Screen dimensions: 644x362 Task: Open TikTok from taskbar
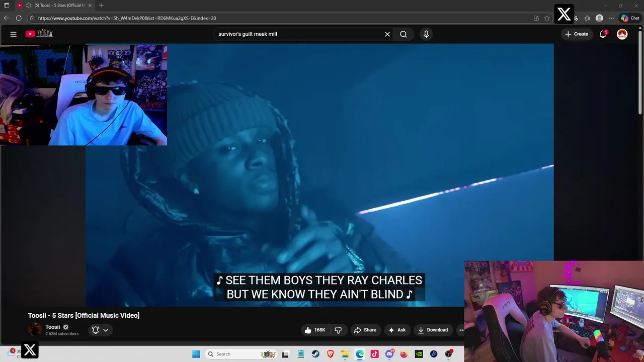[374, 354]
